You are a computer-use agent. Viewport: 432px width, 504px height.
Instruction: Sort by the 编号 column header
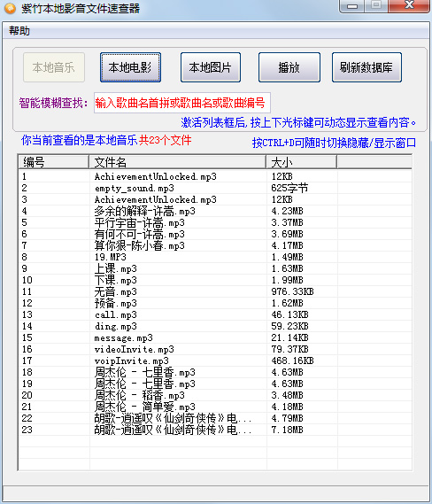(53, 162)
